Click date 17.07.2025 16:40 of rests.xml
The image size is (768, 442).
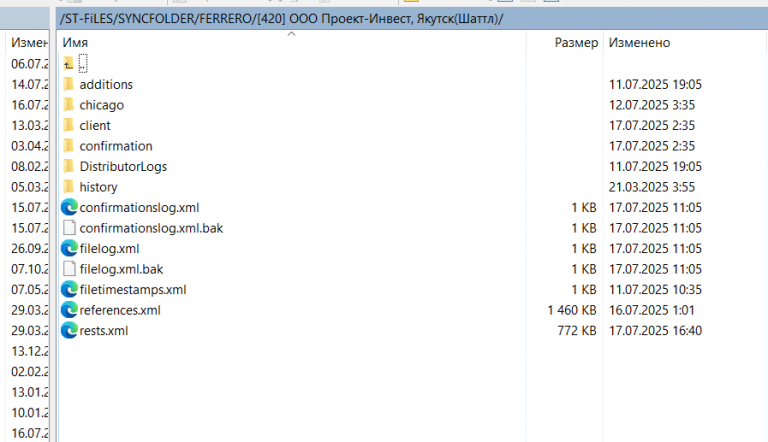point(655,331)
